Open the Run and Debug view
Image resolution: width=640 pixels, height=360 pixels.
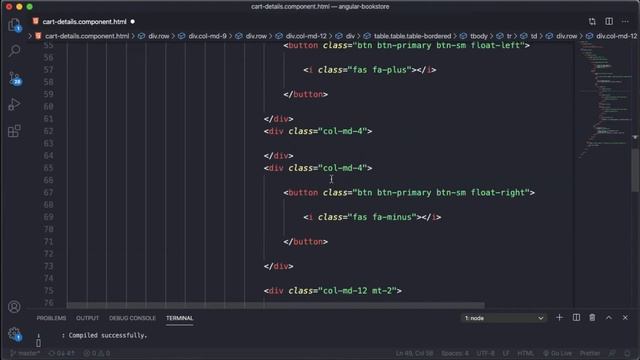point(14,104)
